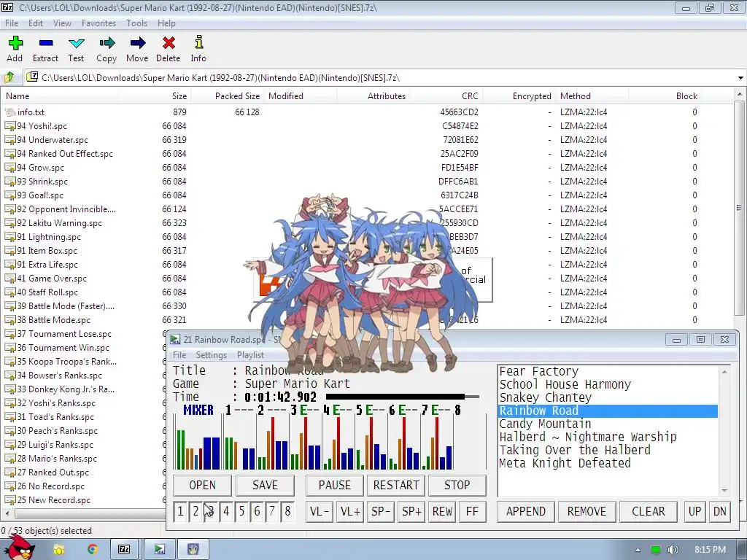
Task: Open Angry Birds start button in taskbar
Action: click(x=20, y=548)
